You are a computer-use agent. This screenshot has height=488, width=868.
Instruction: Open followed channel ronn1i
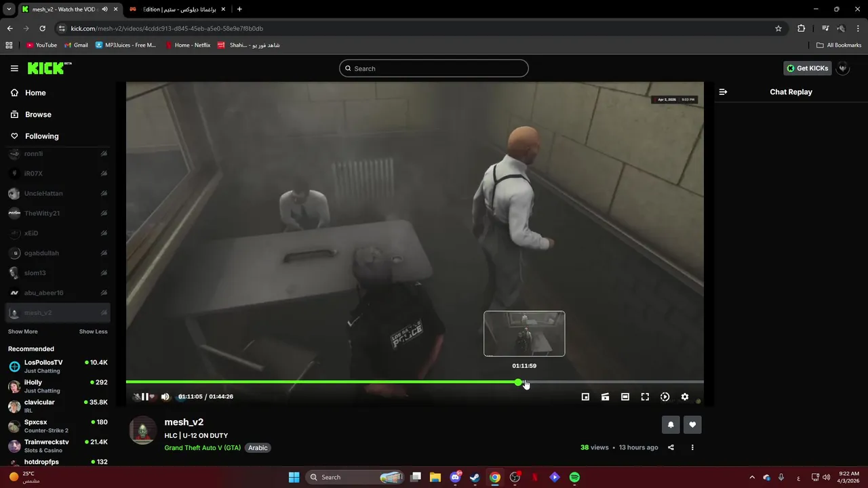click(x=58, y=154)
